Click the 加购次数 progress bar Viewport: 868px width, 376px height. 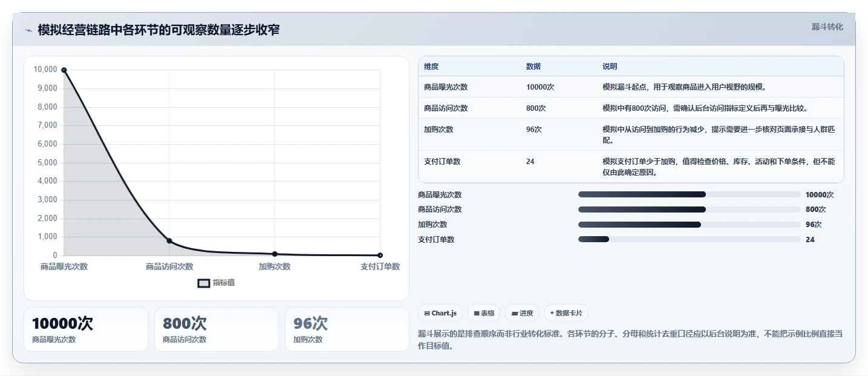pos(690,225)
